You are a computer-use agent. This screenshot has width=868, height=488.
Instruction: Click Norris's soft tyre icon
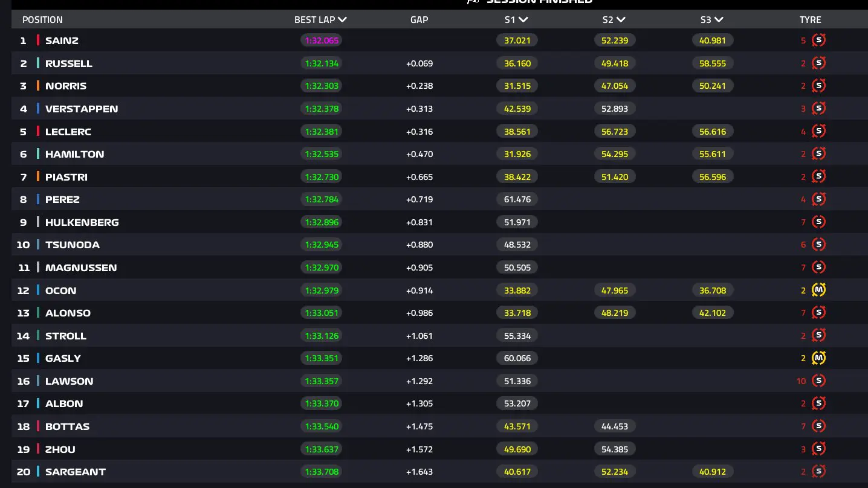pos(818,86)
